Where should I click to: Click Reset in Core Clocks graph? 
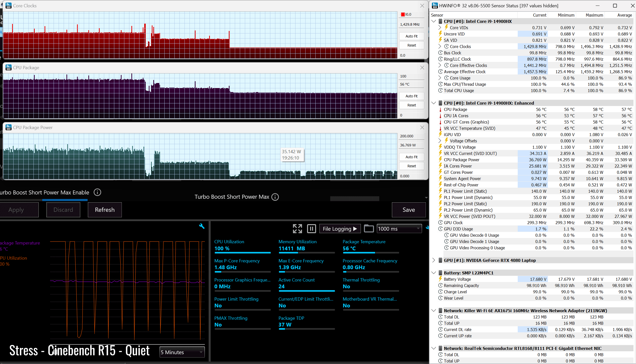[x=411, y=45]
